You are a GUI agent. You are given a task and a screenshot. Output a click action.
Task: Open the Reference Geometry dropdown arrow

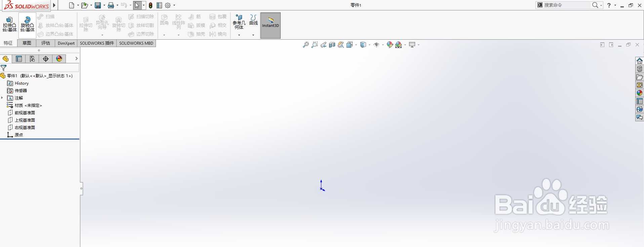pos(239,35)
